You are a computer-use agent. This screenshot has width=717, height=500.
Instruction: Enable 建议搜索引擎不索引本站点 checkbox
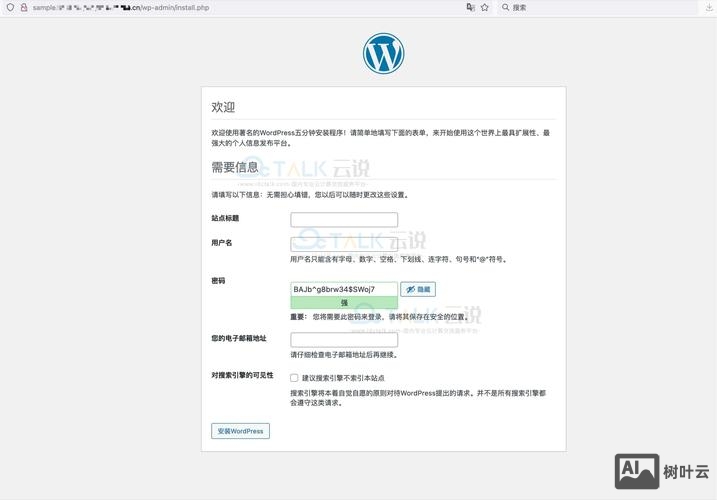(x=294, y=378)
